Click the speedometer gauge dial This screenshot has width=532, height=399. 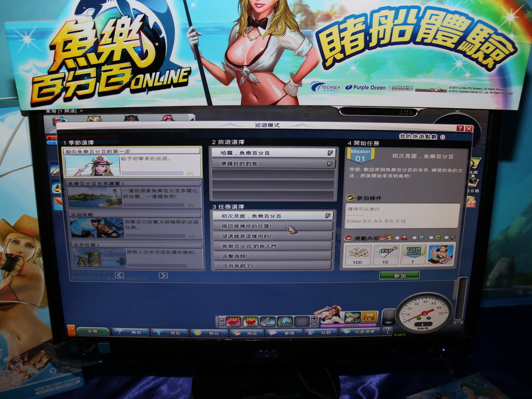pyautogui.click(x=423, y=312)
